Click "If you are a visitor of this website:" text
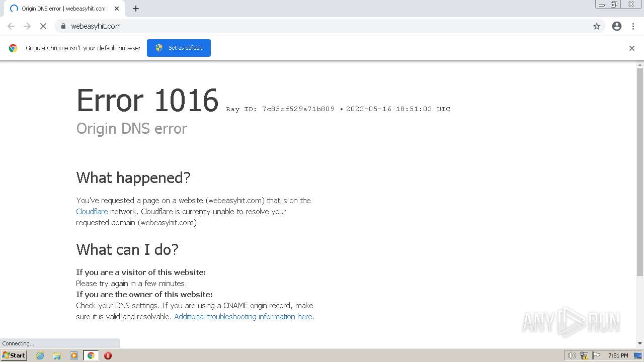This screenshot has height=362, width=644. (x=141, y=273)
